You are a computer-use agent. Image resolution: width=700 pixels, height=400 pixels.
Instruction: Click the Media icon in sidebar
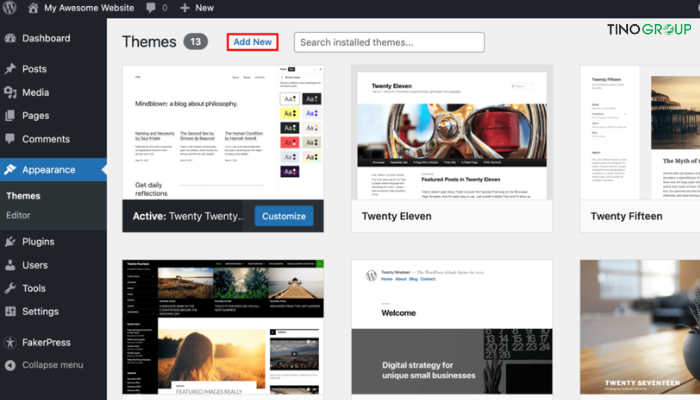pos(10,92)
